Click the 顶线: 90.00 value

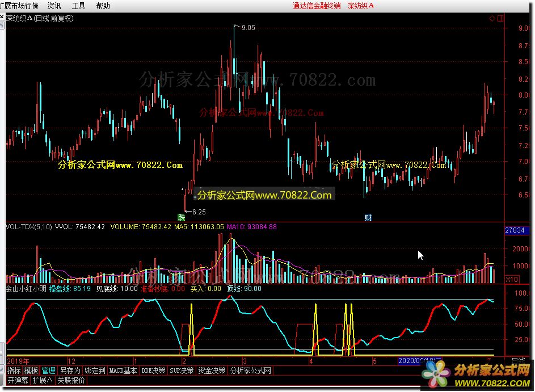tap(245, 289)
